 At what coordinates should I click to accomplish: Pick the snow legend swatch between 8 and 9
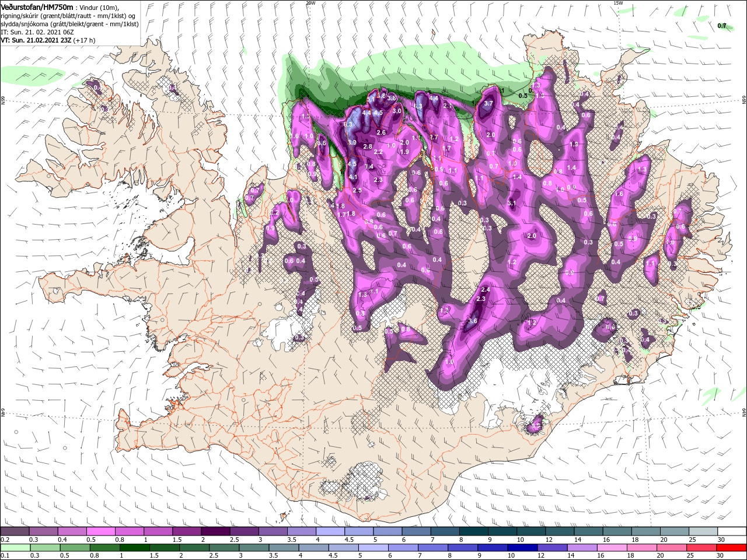(474, 531)
